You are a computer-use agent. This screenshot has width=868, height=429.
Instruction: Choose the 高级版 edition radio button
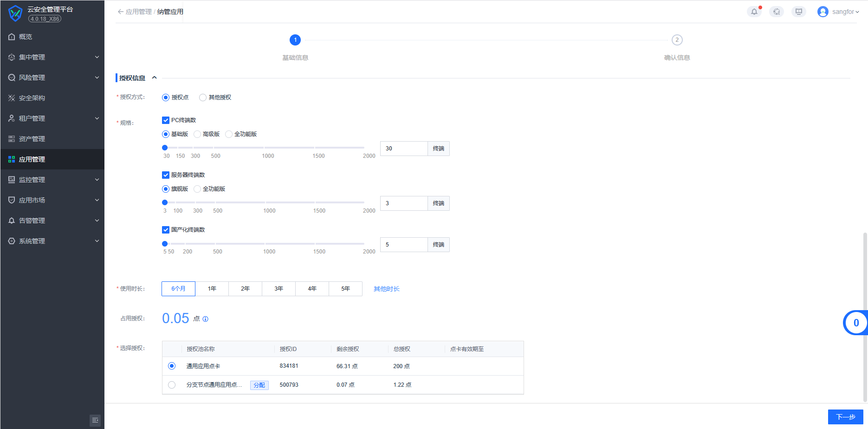click(x=197, y=134)
